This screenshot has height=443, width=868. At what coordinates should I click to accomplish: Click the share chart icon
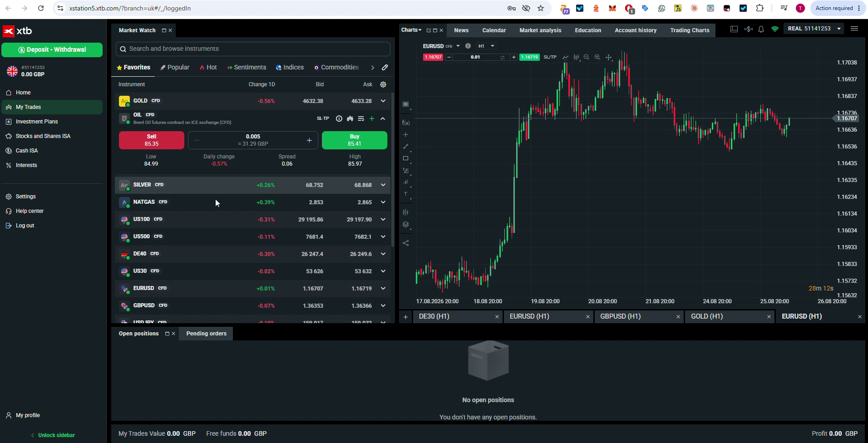pos(406,243)
